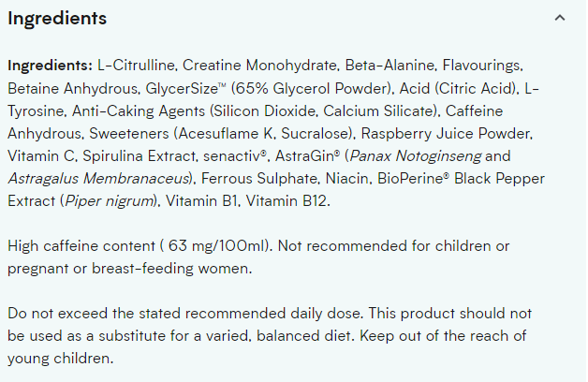Collapse the Ingredients section with the chevron
This screenshot has height=382, width=588.
(560, 18)
